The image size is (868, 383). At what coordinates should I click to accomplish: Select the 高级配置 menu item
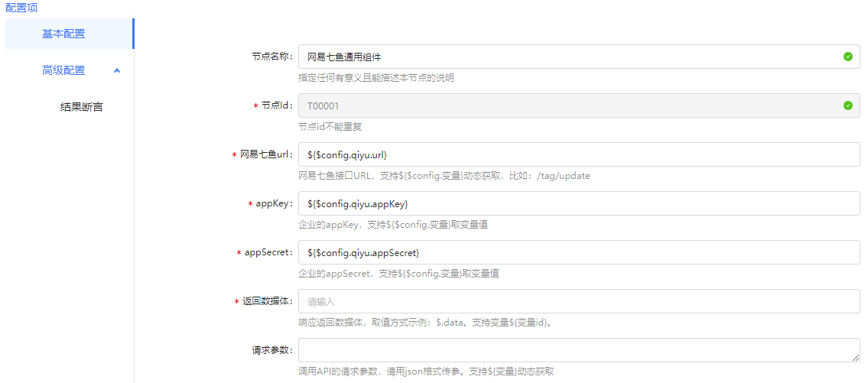tap(63, 70)
